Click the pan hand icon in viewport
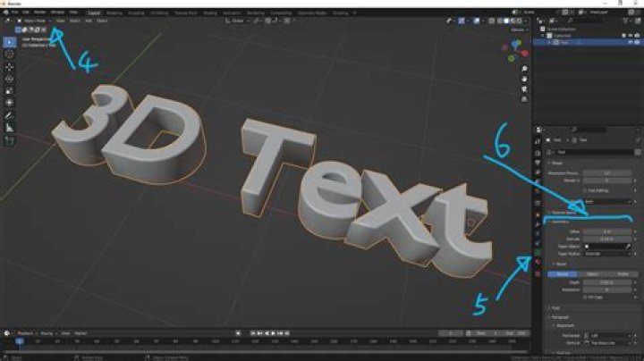Image resolution: width=644 pixels, height=361 pixels. (x=525, y=77)
